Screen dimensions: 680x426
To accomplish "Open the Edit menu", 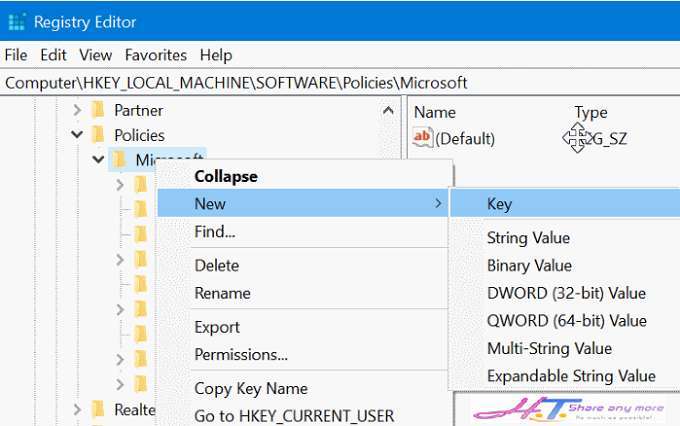I will [x=53, y=55].
